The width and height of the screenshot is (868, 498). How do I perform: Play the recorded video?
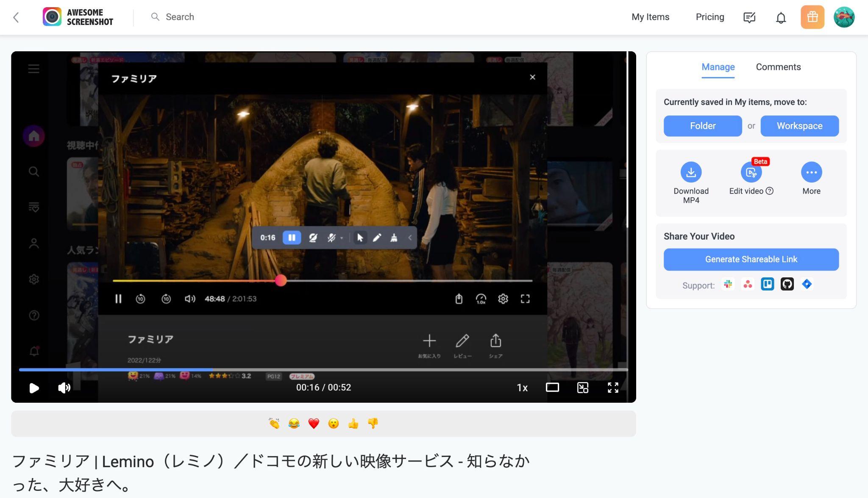34,387
